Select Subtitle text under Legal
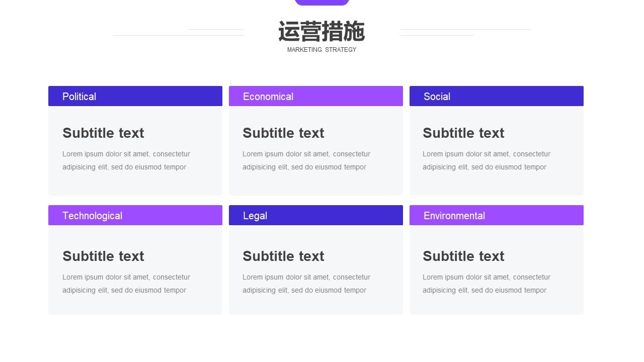 point(283,256)
